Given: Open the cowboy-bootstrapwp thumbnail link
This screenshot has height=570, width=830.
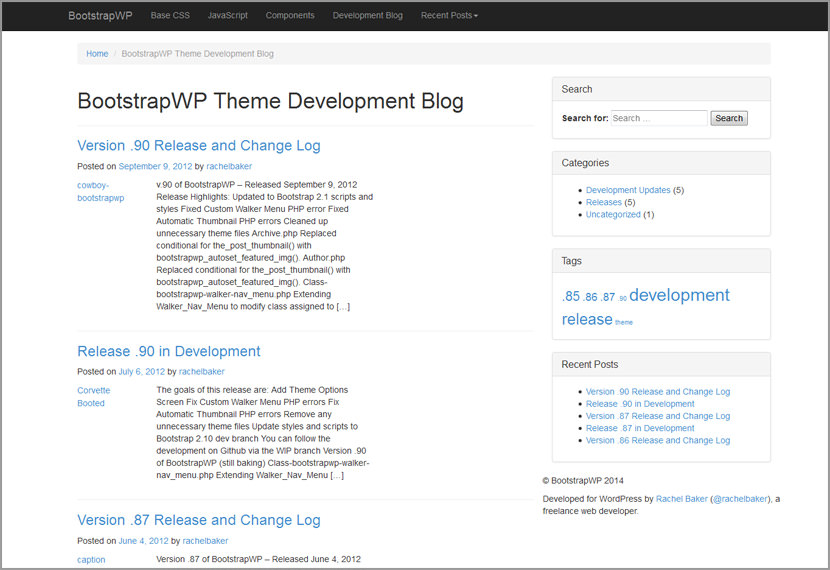Looking at the screenshot, I should [101, 192].
